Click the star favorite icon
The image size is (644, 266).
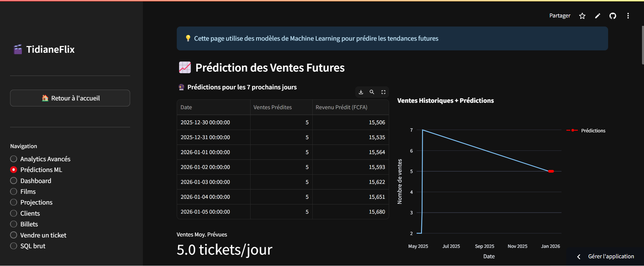(x=582, y=16)
